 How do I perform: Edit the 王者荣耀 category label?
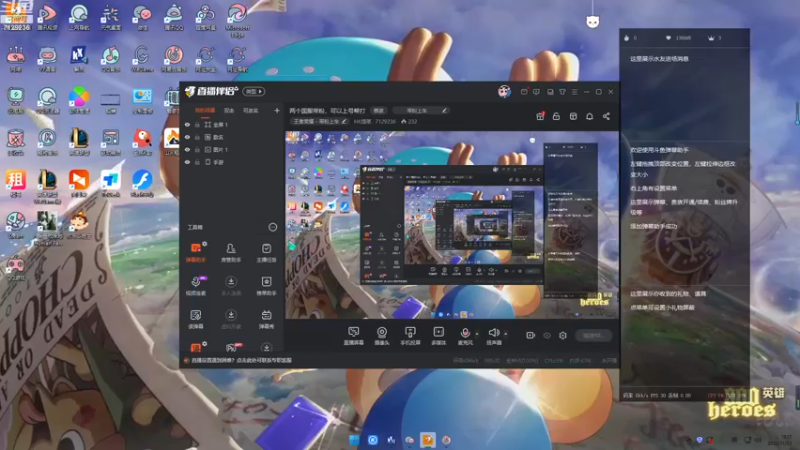tap(319, 121)
